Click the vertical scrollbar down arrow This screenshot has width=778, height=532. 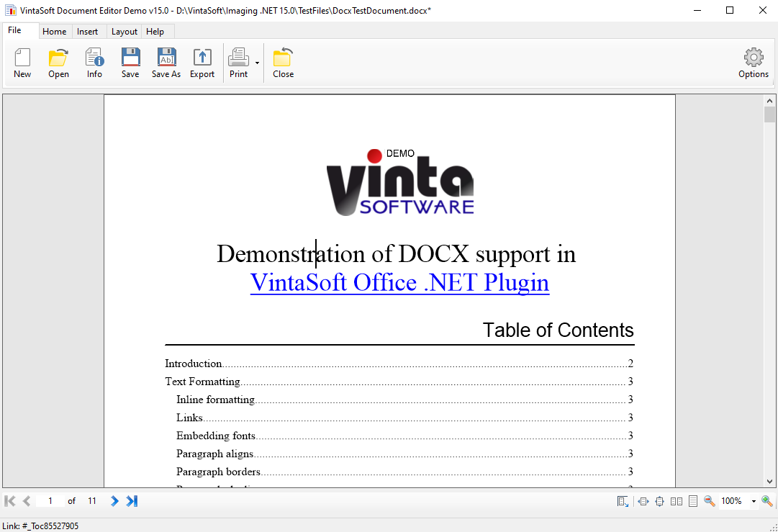[x=769, y=482]
